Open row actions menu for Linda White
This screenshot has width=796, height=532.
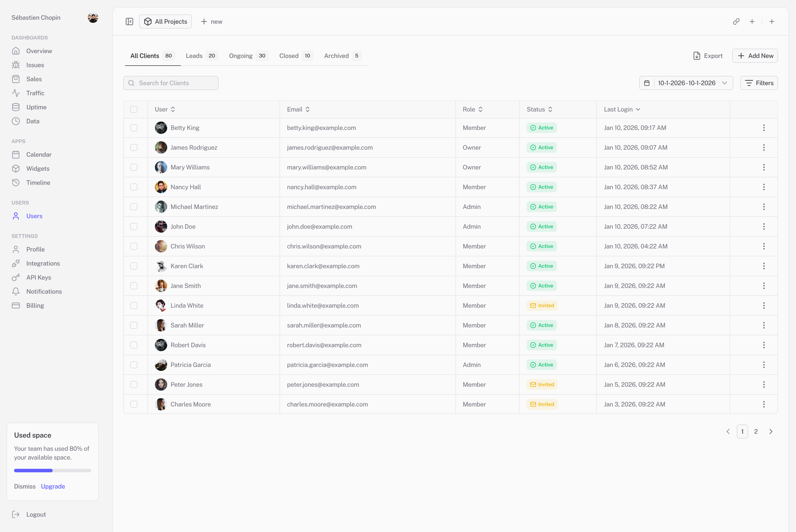coord(764,306)
